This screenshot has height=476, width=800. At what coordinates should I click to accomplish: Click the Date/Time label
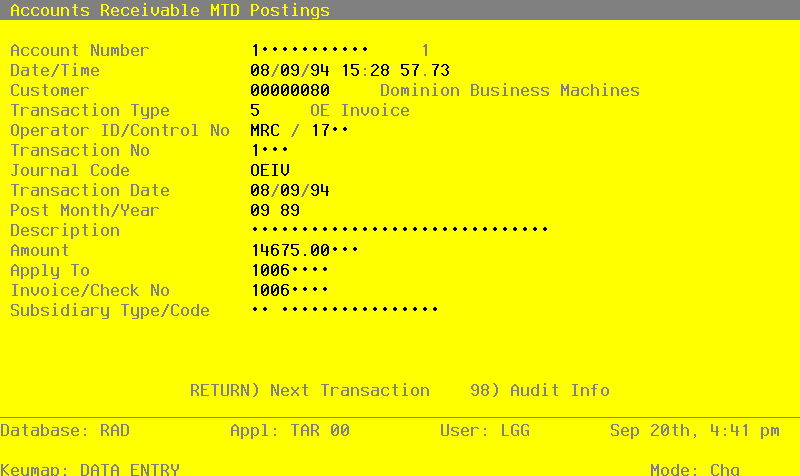point(55,70)
